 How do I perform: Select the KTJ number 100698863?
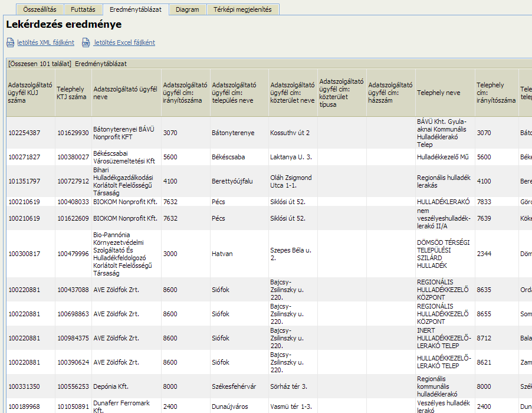click(x=73, y=314)
